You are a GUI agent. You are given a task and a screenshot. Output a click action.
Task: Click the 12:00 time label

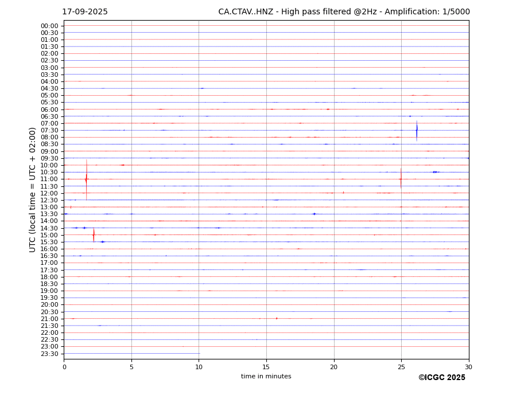49,194
